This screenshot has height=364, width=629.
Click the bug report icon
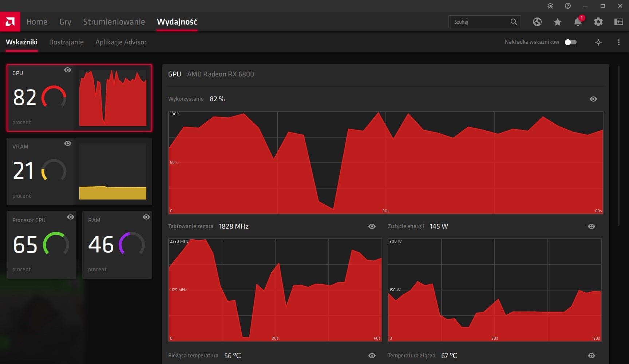pos(550,6)
